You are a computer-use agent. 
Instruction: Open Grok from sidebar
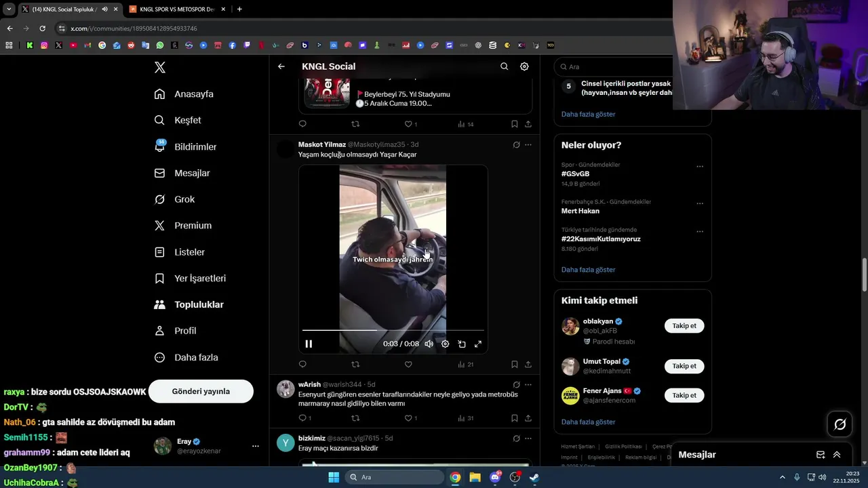click(174, 199)
